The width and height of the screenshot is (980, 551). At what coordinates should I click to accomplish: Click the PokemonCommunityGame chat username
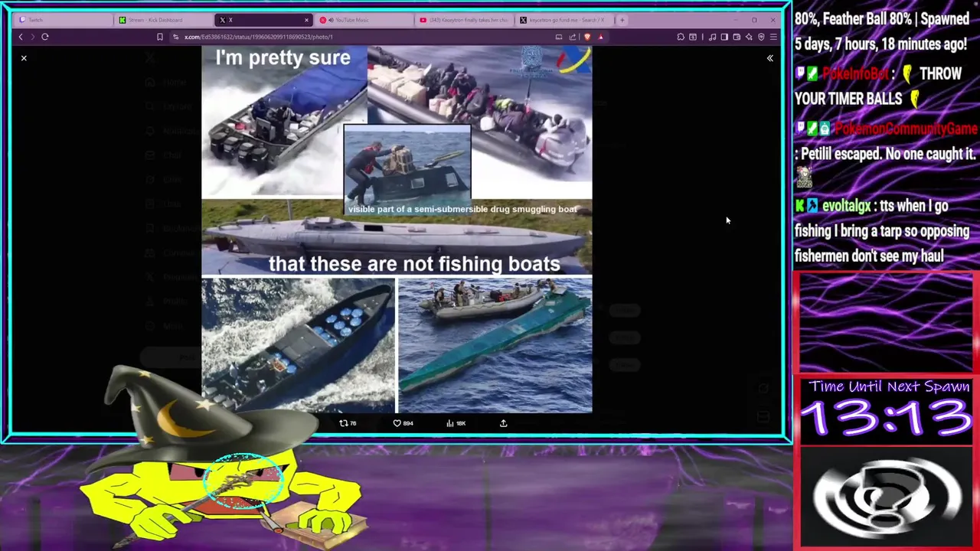click(x=906, y=129)
